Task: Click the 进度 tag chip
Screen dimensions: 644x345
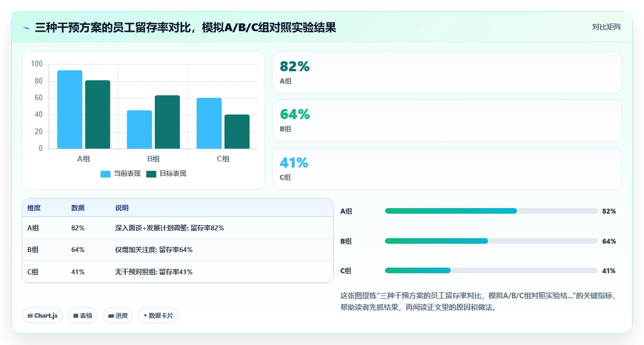Action: coord(118,316)
